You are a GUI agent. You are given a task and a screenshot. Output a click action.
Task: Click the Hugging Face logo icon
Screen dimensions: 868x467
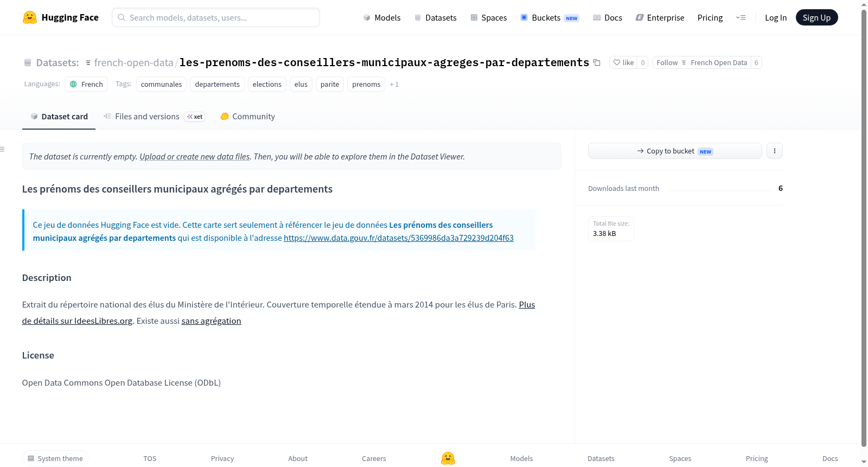(x=30, y=17)
